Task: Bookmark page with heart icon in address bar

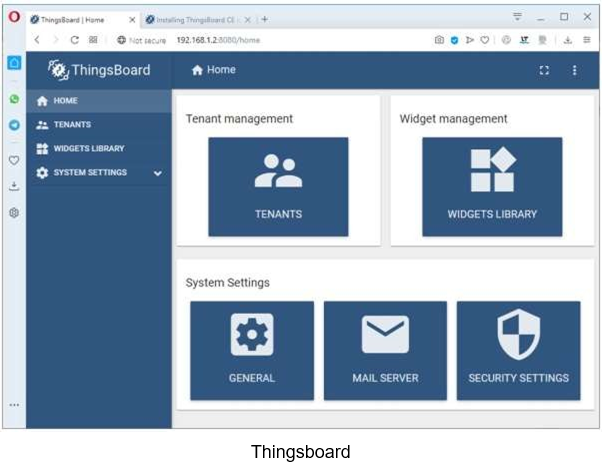Action: pyautogui.click(x=485, y=40)
